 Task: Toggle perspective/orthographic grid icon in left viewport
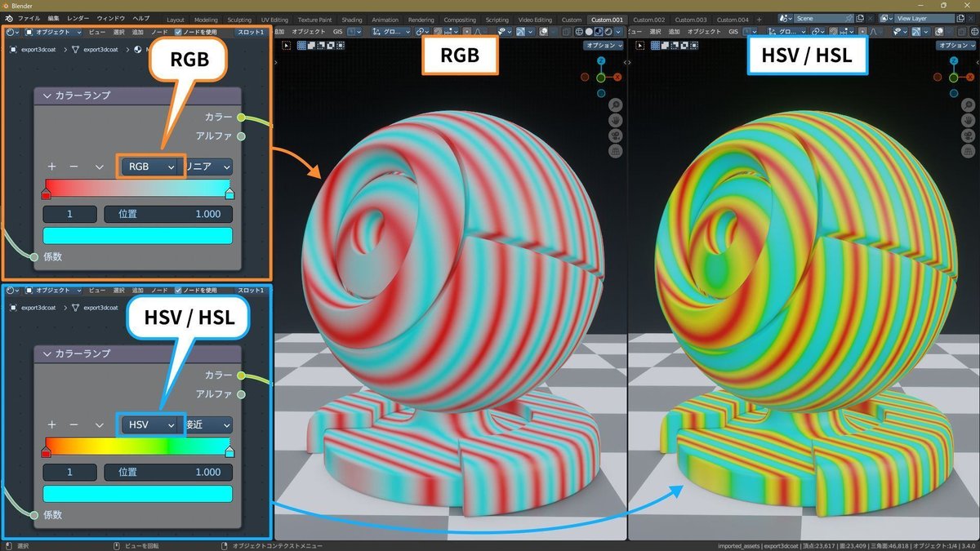[616, 150]
